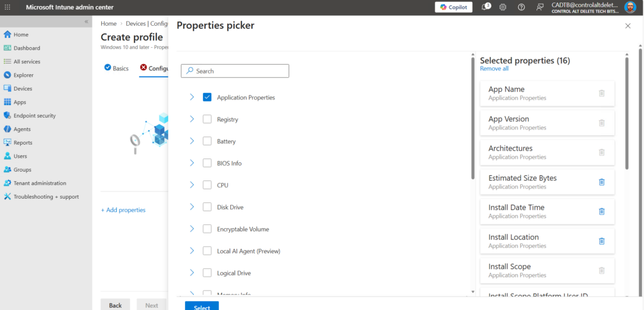The height and width of the screenshot is (310, 644).
Task: Expand the Logical Drive category
Action: (x=192, y=273)
